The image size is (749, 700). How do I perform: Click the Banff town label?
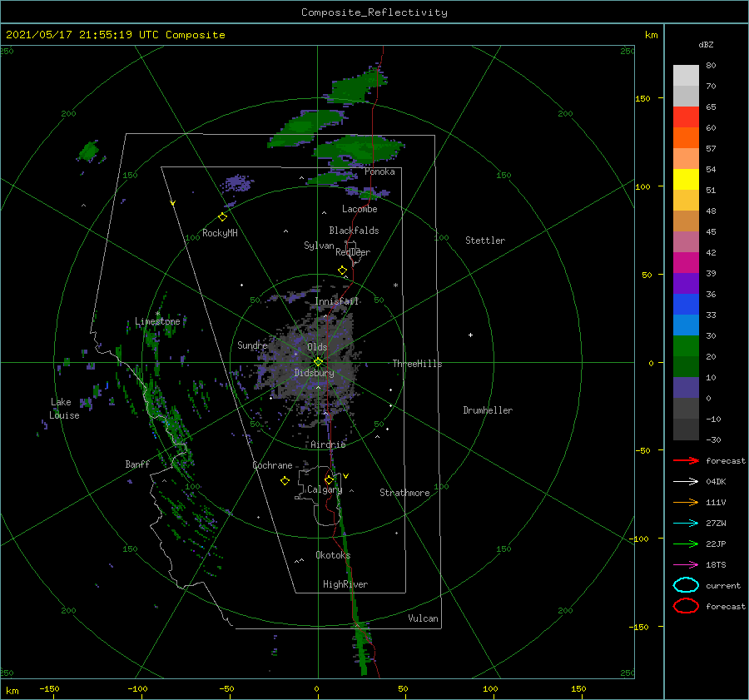point(137,464)
